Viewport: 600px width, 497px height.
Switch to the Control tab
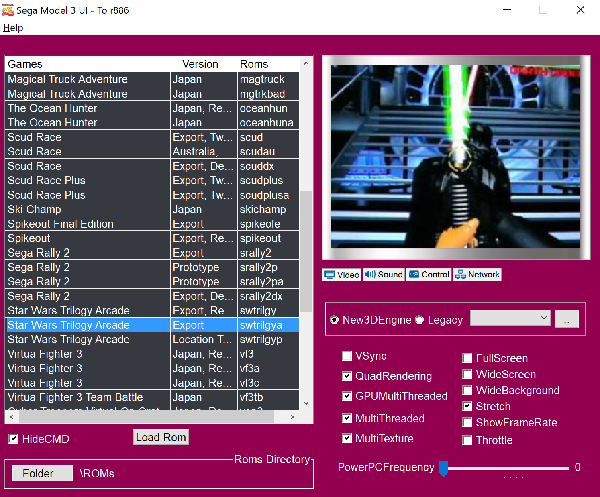coord(429,274)
